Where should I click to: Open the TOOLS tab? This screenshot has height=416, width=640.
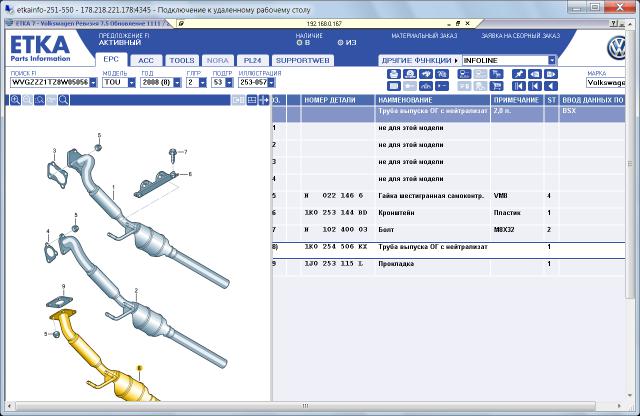(182, 60)
